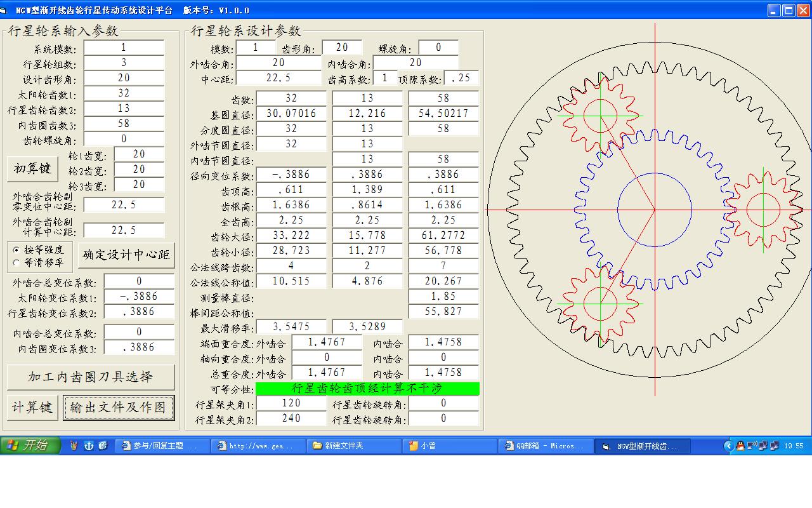The height and width of the screenshot is (508, 812).
Task: Click the 基圆直径 value 30.07016
Action: tap(291, 113)
